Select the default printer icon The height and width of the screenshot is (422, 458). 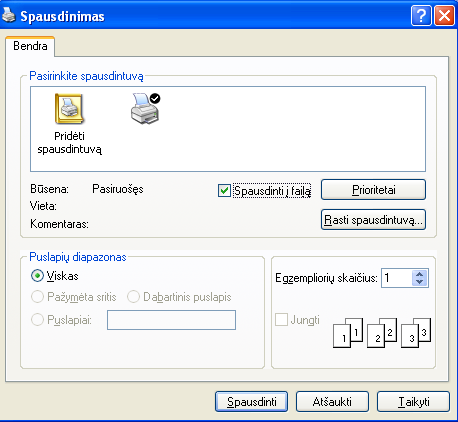145,108
